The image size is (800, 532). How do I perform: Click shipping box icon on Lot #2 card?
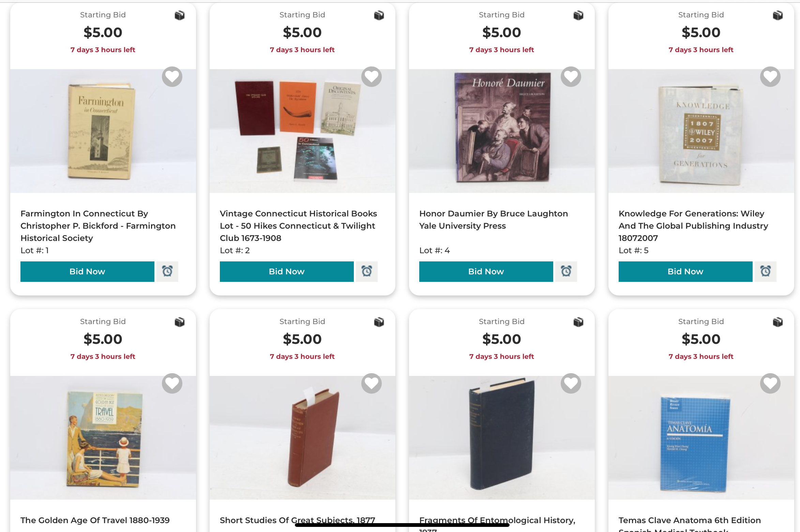[x=379, y=15]
